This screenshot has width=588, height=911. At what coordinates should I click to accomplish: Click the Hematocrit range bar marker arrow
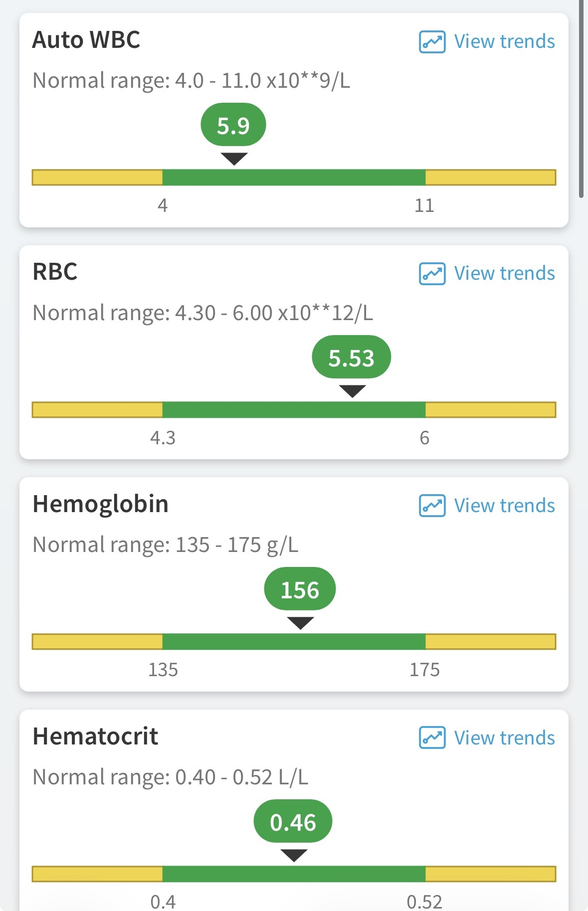pos(294,855)
